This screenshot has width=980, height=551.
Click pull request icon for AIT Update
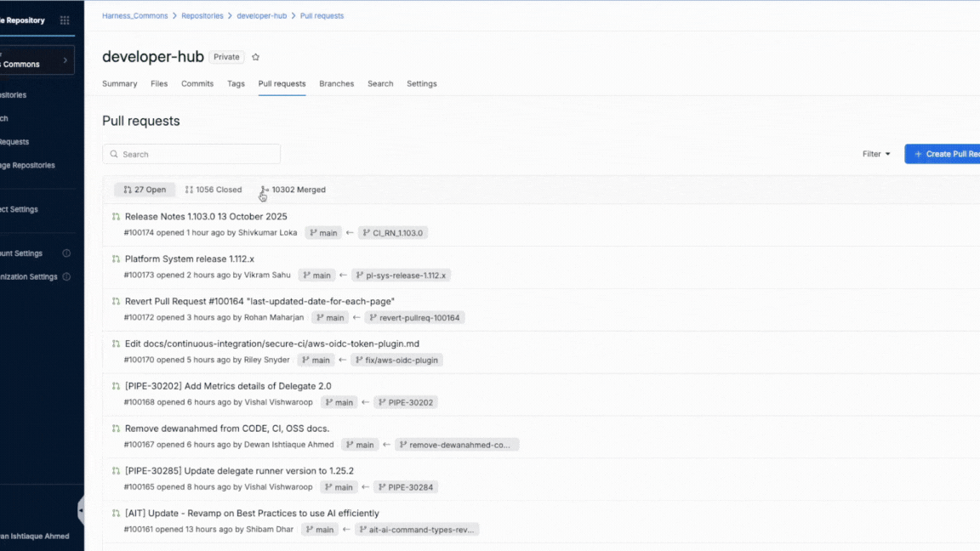click(116, 514)
